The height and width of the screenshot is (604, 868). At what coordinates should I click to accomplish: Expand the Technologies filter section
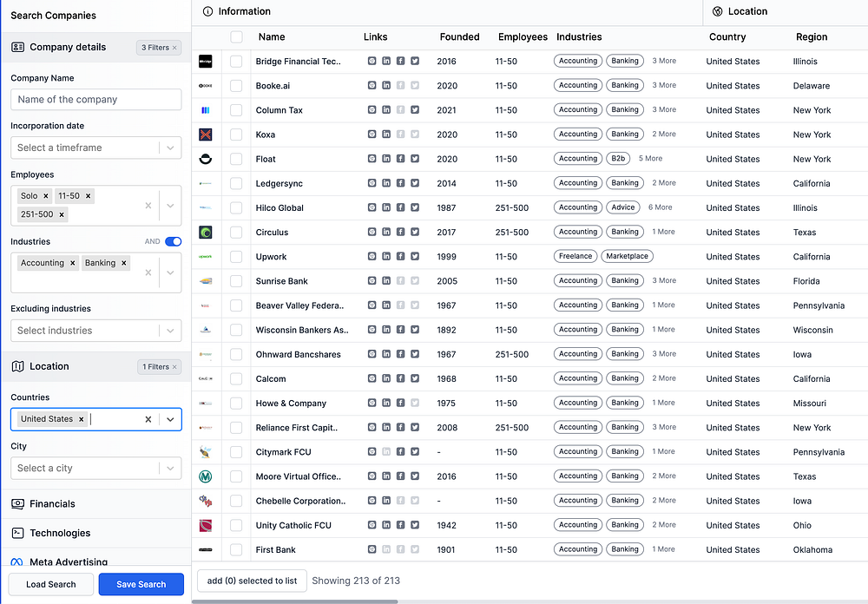96,533
